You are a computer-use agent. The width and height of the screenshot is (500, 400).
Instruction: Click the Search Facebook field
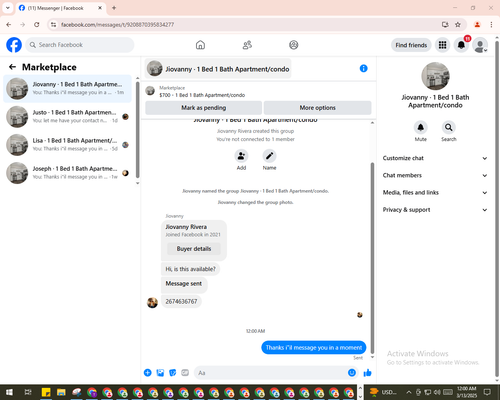pos(80,45)
